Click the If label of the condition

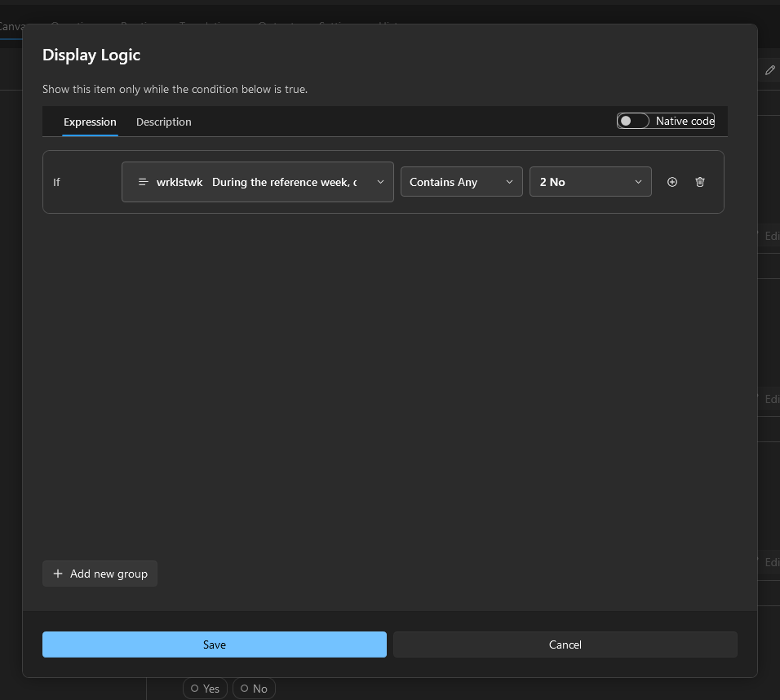(56, 182)
